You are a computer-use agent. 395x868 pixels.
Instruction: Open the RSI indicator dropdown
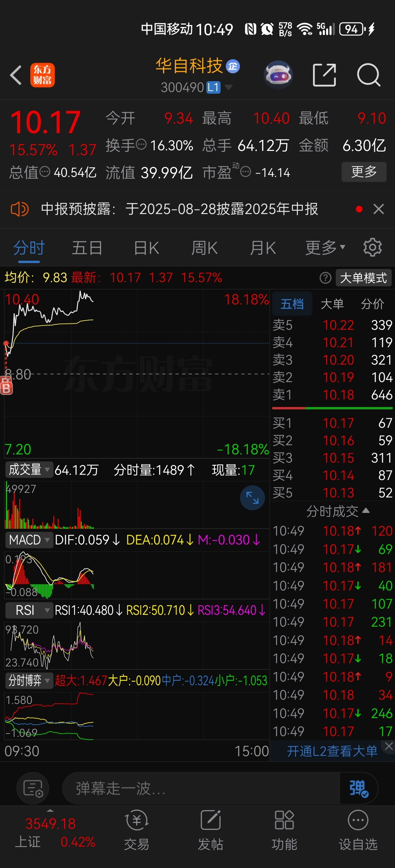tap(29, 610)
